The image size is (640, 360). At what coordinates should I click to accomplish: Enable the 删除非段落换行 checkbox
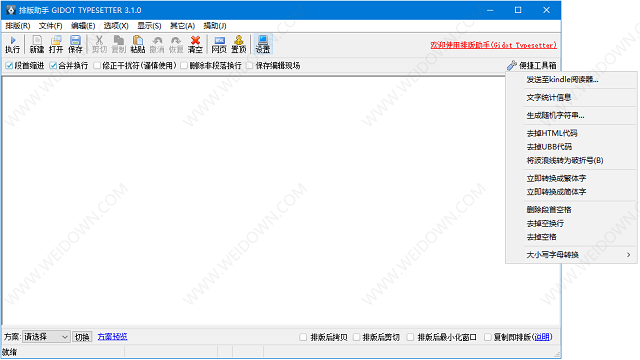[x=184, y=65]
